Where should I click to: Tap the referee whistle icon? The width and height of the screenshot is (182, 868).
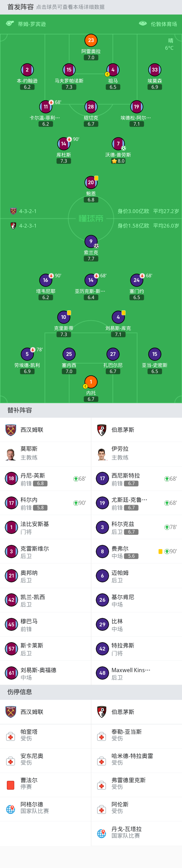pyautogui.click(x=10, y=24)
